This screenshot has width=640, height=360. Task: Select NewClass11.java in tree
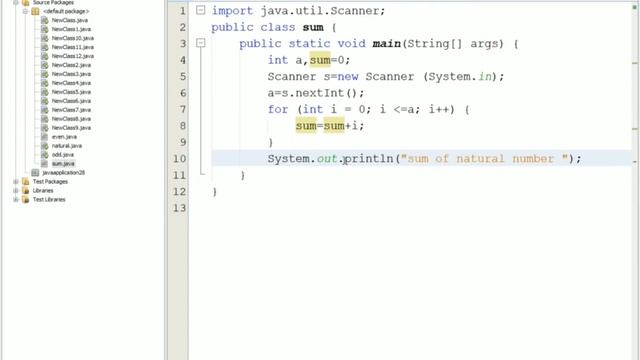point(73,47)
